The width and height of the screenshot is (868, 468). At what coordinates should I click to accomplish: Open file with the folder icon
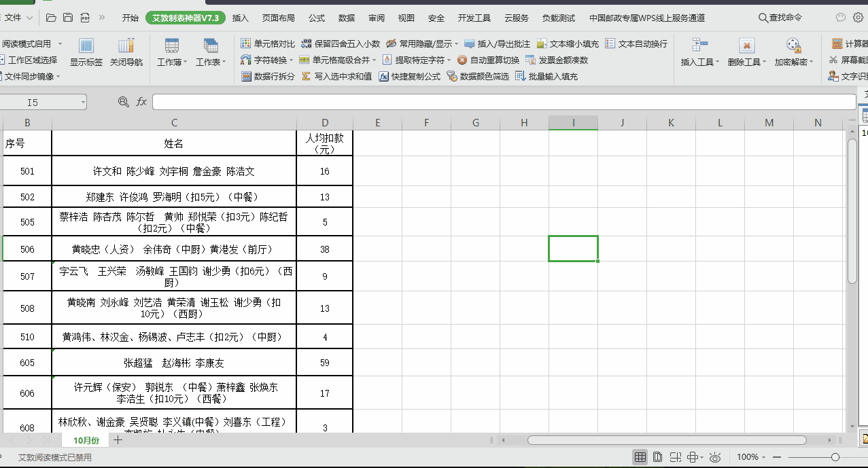click(52, 18)
